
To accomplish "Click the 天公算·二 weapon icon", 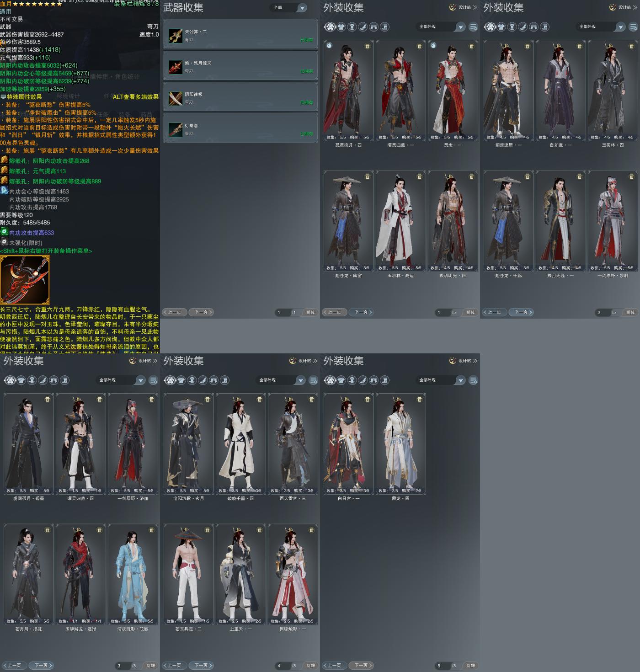I will click(x=175, y=36).
